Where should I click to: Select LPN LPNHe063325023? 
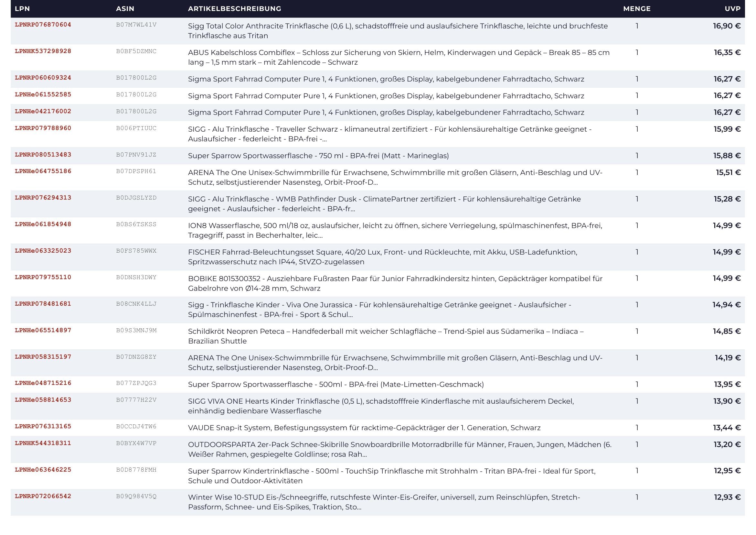pos(43,251)
